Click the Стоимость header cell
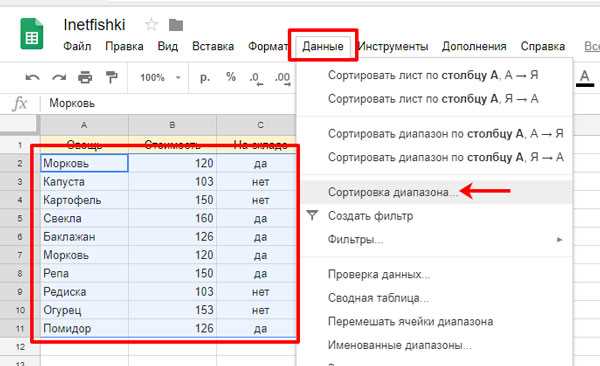This screenshot has height=366, width=600. [172, 145]
